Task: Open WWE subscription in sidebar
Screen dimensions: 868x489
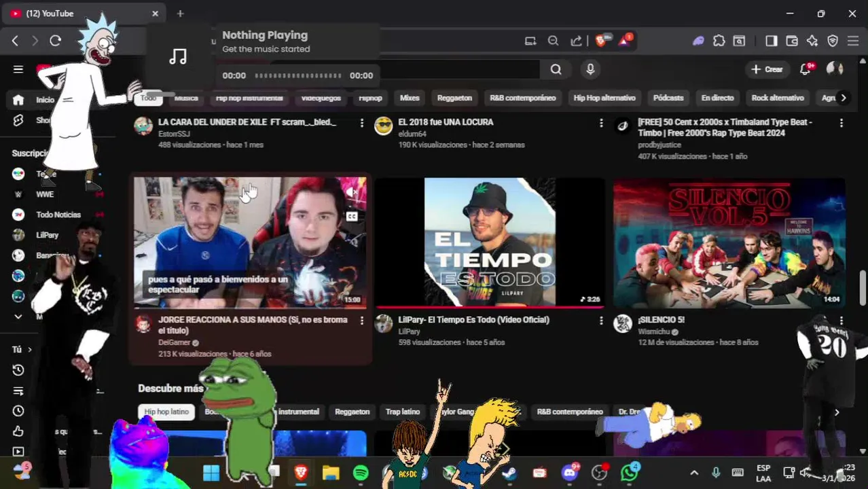Action: 45,194
